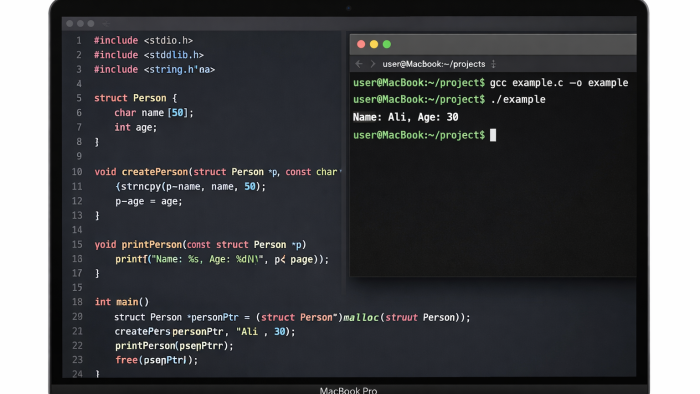Image resolution: width=700 pixels, height=394 pixels.
Task: Place cursor at terminal prompt block
Action: [x=493, y=135]
